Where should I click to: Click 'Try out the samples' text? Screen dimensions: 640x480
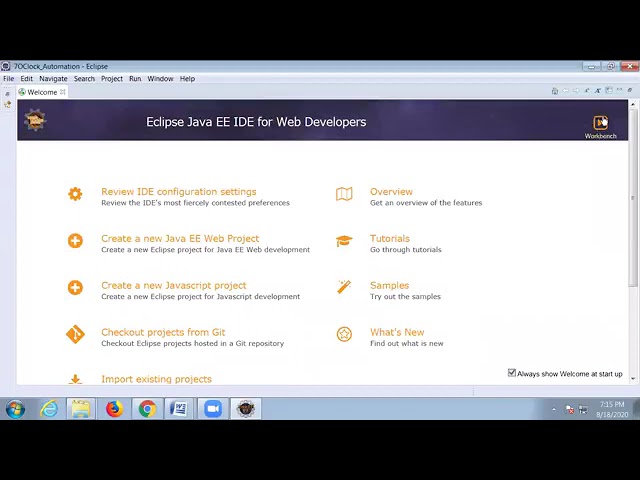tap(405, 297)
